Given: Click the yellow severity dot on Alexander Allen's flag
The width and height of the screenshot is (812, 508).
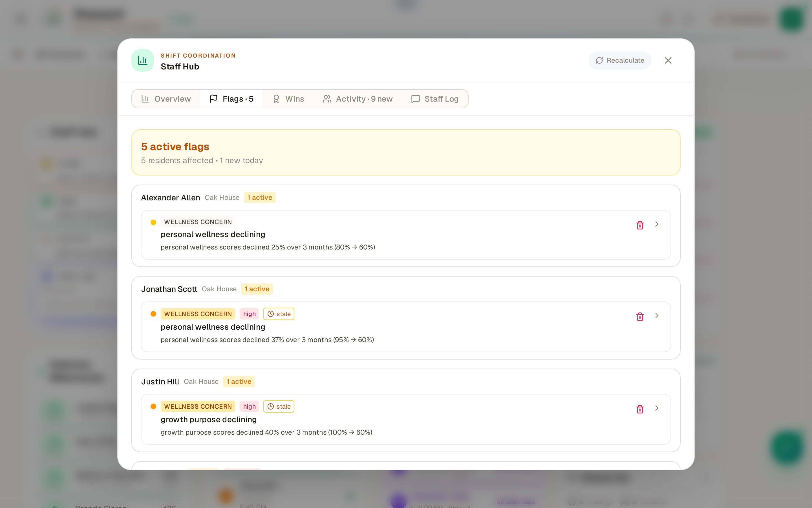Looking at the screenshot, I should click(153, 222).
